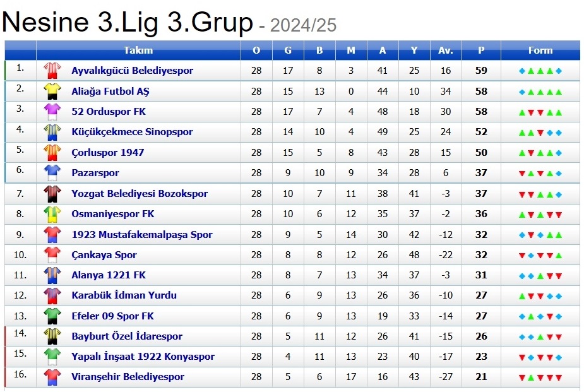Click the yellow Aliağa Futbol AŞ jersey icon

pyautogui.click(x=52, y=91)
